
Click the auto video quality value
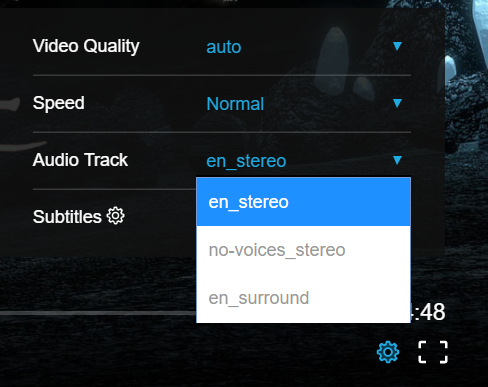224,47
